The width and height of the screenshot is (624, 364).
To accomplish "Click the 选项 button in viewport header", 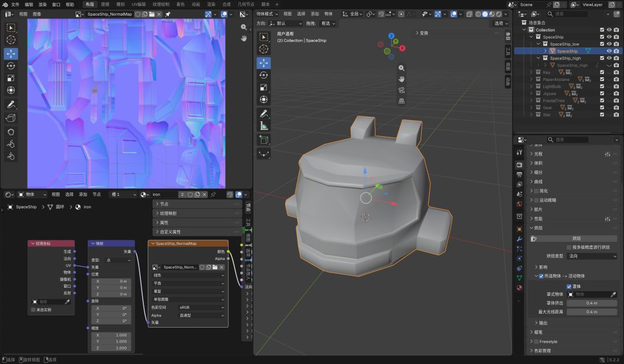I will tap(501, 24).
